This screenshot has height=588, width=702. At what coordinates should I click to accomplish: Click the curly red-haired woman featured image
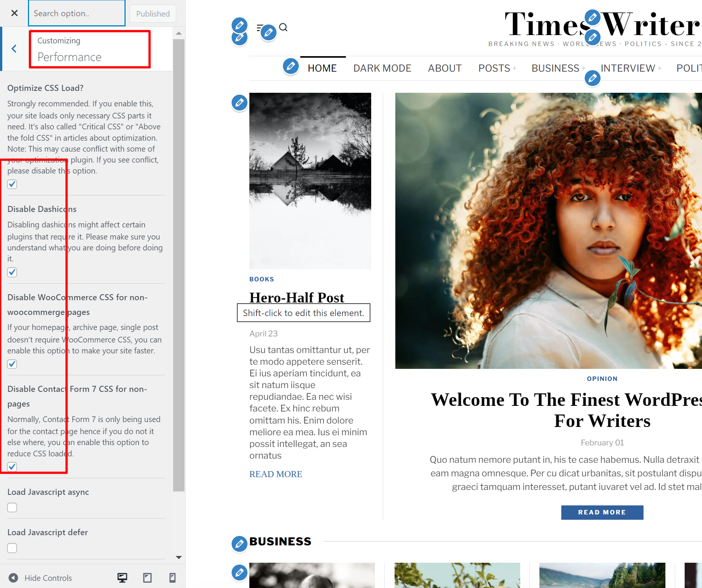[x=548, y=230]
